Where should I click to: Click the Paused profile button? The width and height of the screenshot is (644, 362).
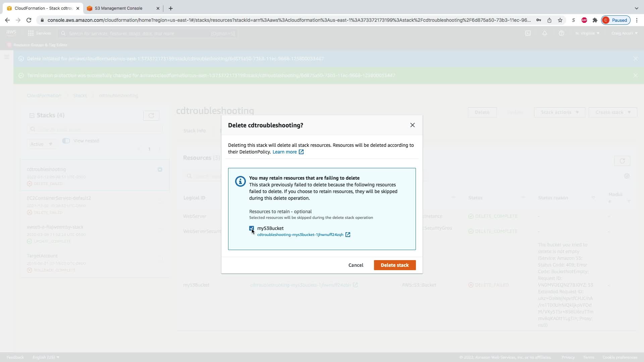(x=616, y=20)
